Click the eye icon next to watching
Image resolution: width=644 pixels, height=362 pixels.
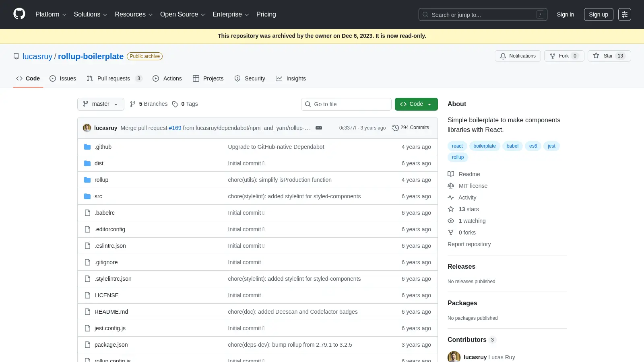[451, 221]
